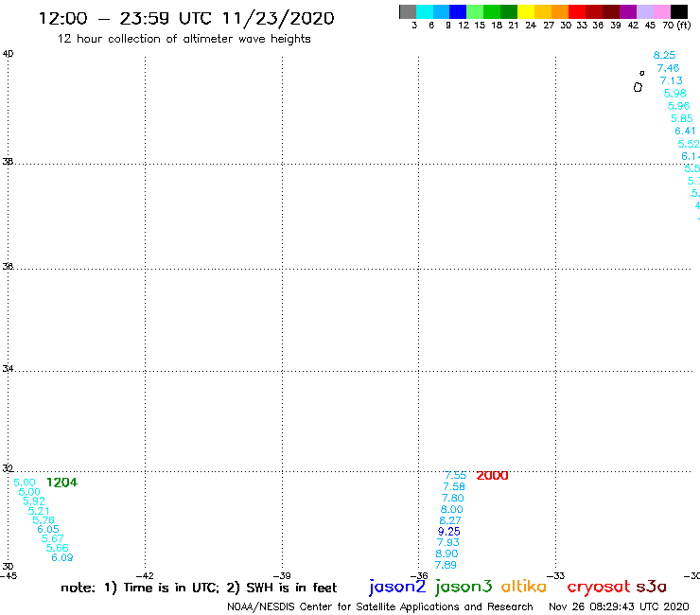This screenshot has width=700, height=615.
Task: Click the purple swatch in the color scale
Action: coord(628,11)
